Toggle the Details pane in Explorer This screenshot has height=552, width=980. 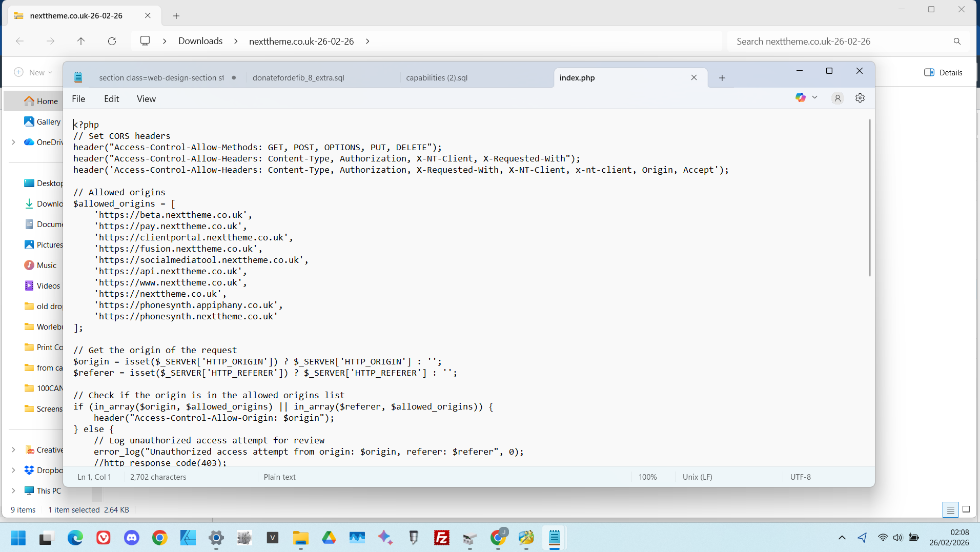point(943,72)
